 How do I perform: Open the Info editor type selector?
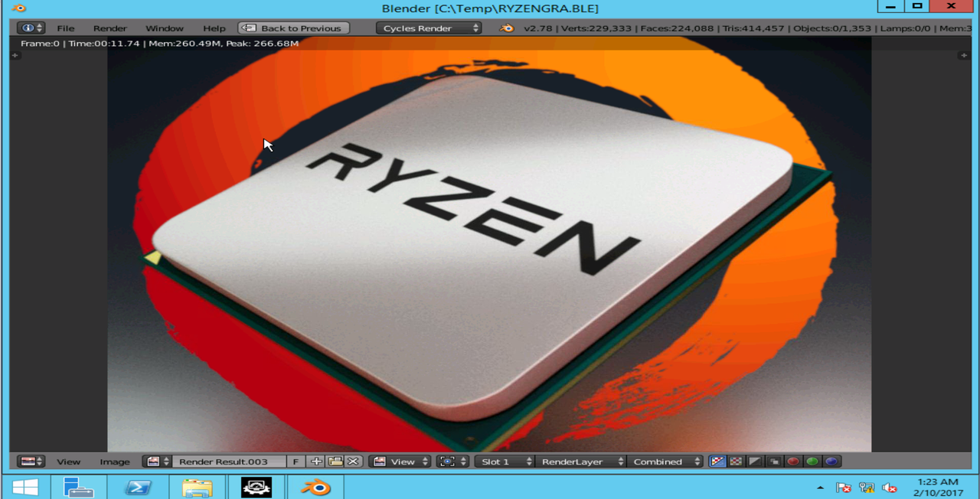[x=31, y=28]
